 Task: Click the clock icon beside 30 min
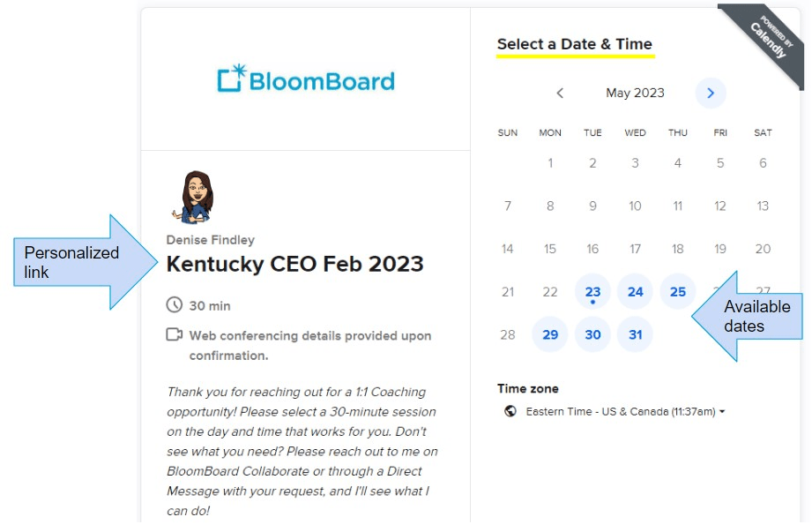(174, 304)
